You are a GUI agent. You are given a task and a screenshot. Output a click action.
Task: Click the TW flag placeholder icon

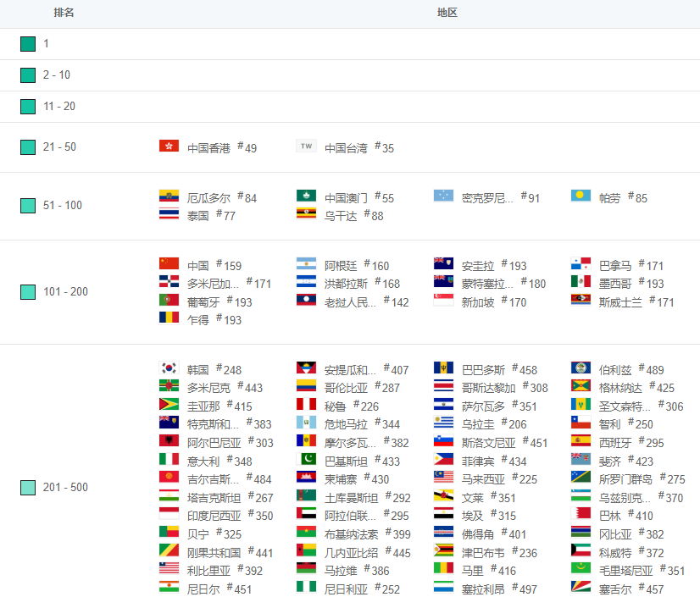(306, 146)
